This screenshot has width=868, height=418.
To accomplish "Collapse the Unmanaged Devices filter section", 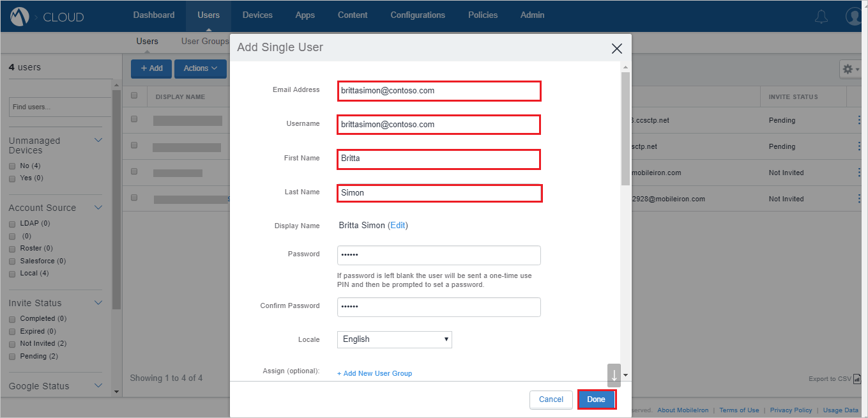I will (x=98, y=140).
